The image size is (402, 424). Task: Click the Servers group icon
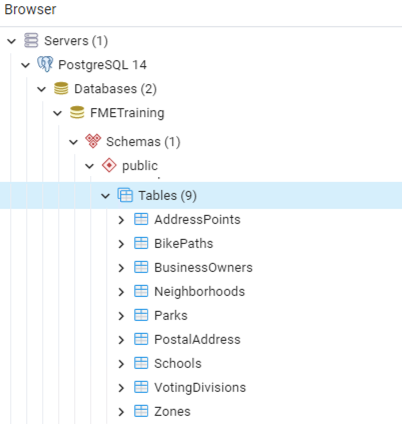click(31, 40)
